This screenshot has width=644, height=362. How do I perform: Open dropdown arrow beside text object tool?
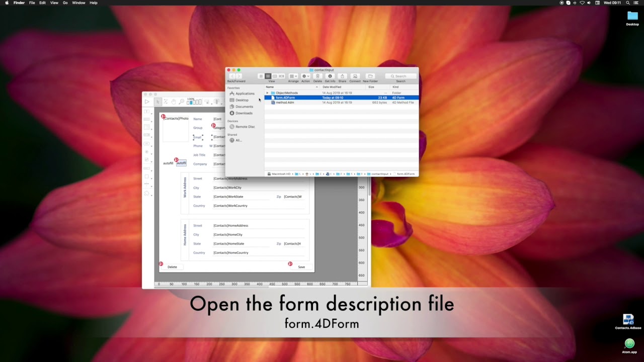[152, 114]
